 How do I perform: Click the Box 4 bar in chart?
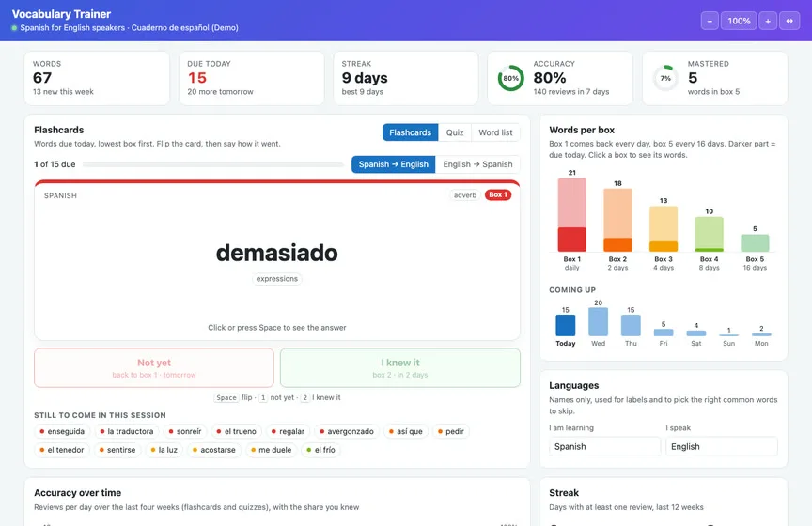click(x=709, y=234)
